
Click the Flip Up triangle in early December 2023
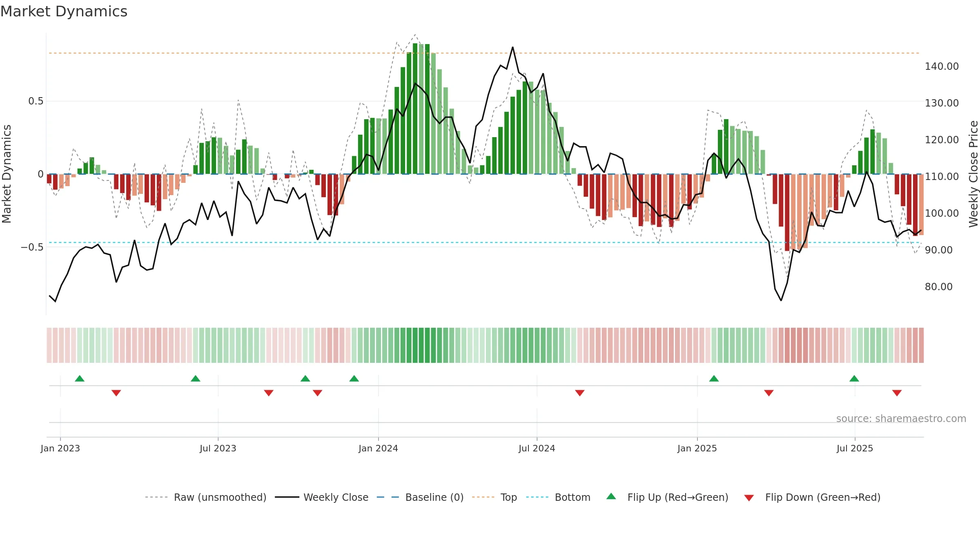pyautogui.click(x=354, y=378)
